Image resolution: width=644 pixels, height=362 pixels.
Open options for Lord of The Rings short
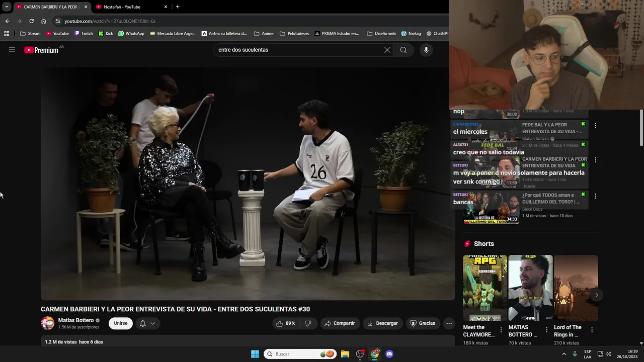pyautogui.click(x=592, y=330)
